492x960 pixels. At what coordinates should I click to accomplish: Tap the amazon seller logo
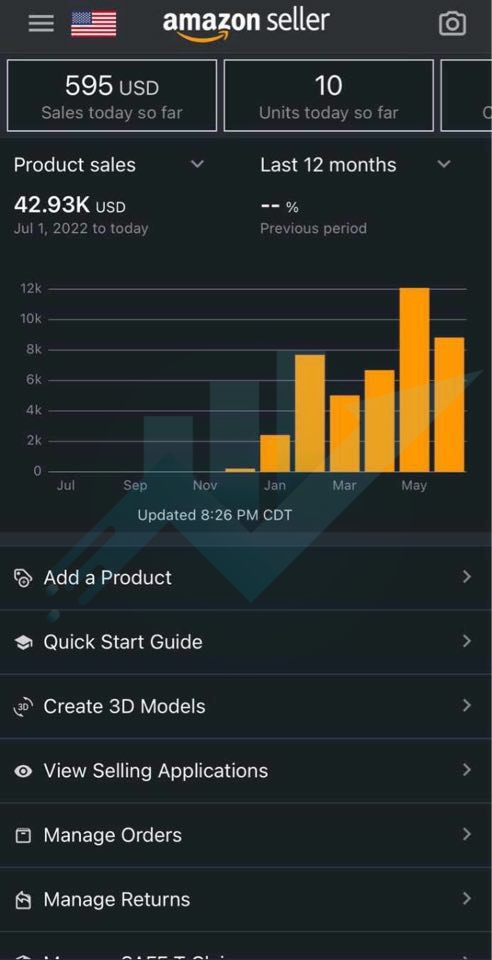coord(246,24)
